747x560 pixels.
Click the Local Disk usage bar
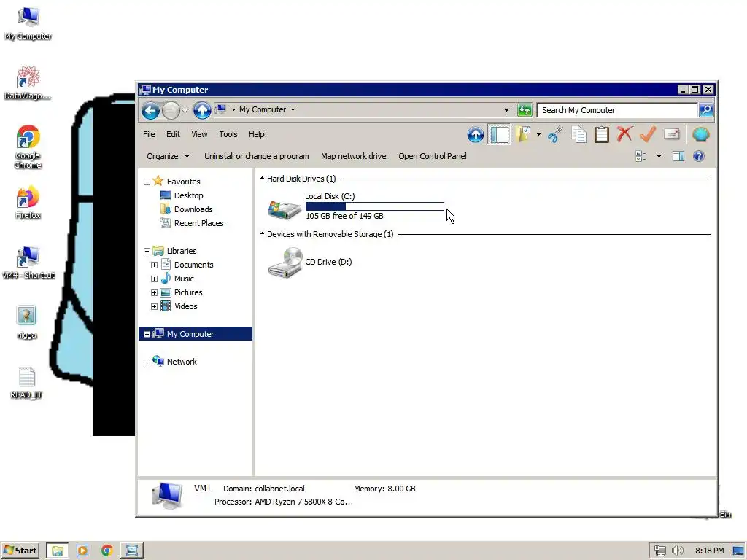point(375,206)
